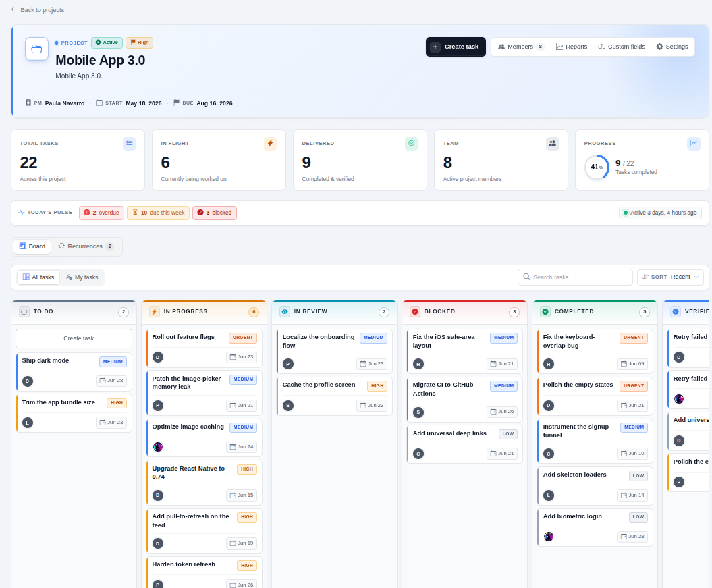712x588 pixels.
Task: Select the All tasks filter
Action: 38,277
